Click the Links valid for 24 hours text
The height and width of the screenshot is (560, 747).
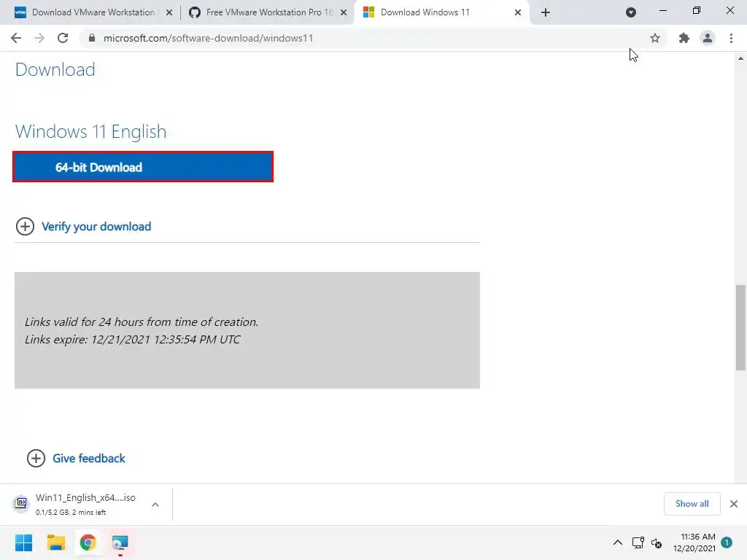pyautogui.click(x=142, y=322)
